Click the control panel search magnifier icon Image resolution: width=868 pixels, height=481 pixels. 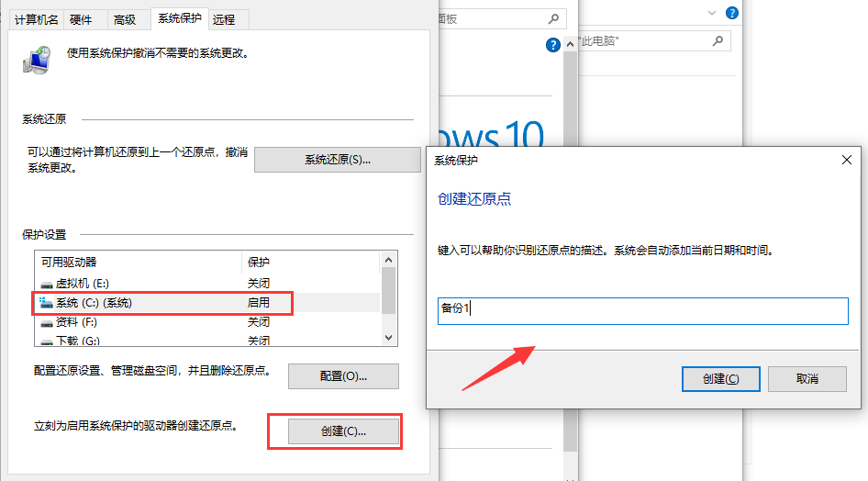pos(553,19)
